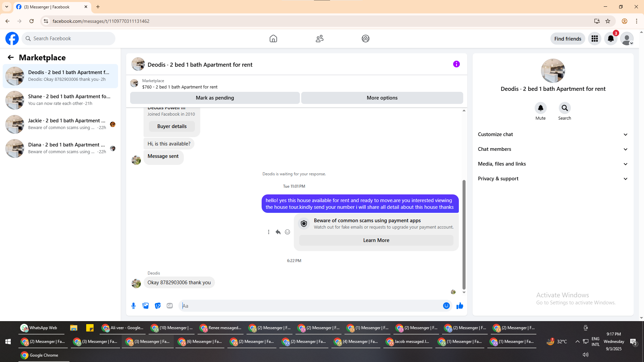Open Chrome's three-dot menu
This screenshot has height=362, width=644.
(x=637, y=21)
